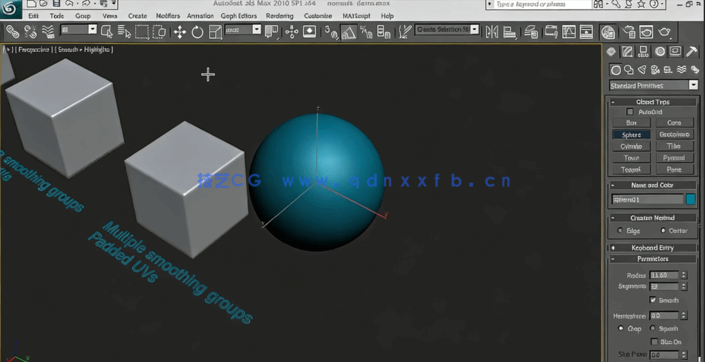This screenshot has width=705, height=362.
Task: Open the Material Editor
Action: point(608,32)
